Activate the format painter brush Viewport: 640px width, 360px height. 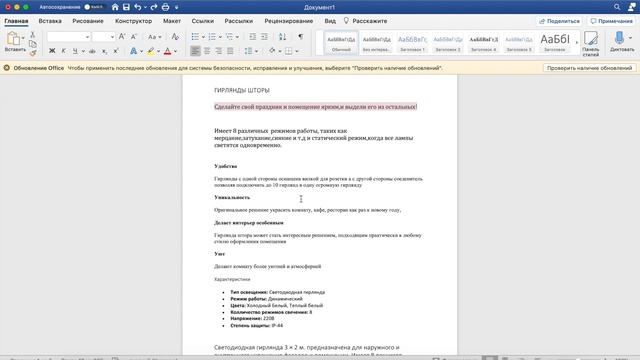click(33, 53)
